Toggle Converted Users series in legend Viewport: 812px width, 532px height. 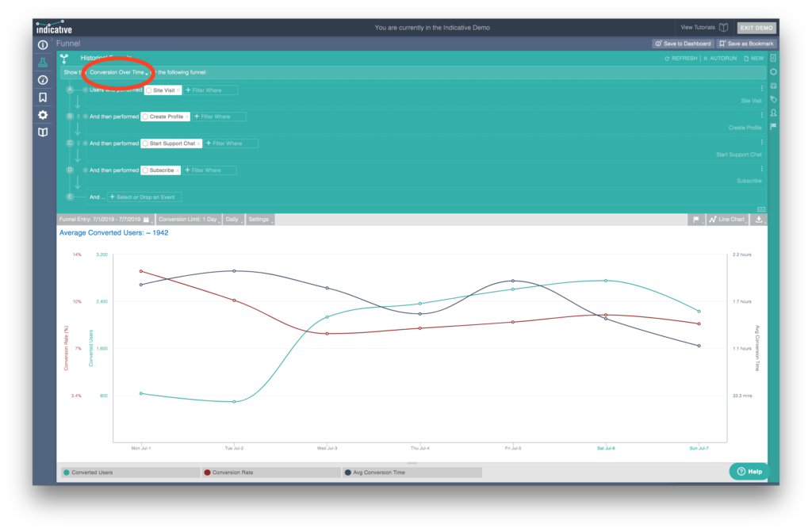131,473
